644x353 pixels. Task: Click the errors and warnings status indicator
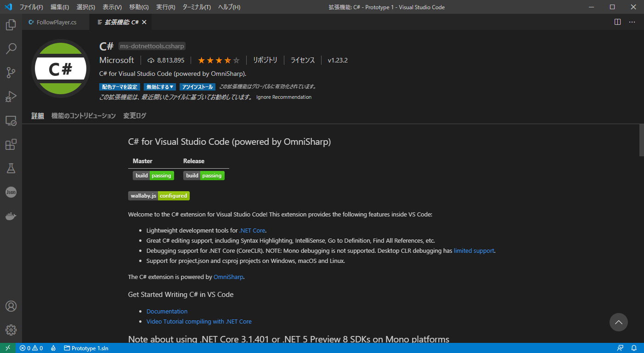(x=31, y=348)
